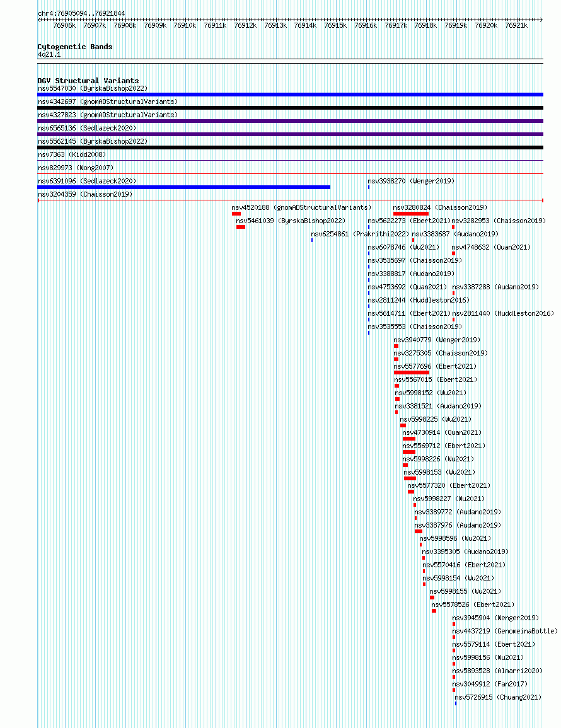The height and width of the screenshot is (728, 561).
Task: Click nsv4437219 (GenomeinaBottle) label
Action: tap(505, 631)
